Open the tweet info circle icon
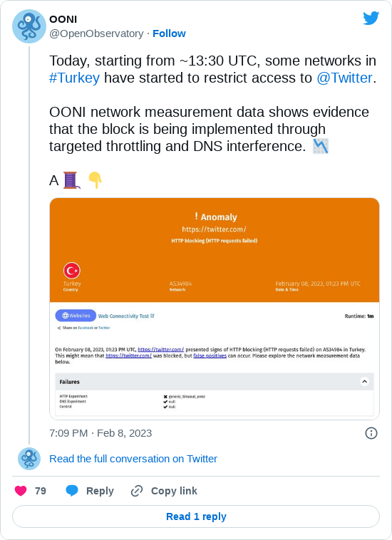The height and width of the screenshot is (540, 392). coord(371,433)
